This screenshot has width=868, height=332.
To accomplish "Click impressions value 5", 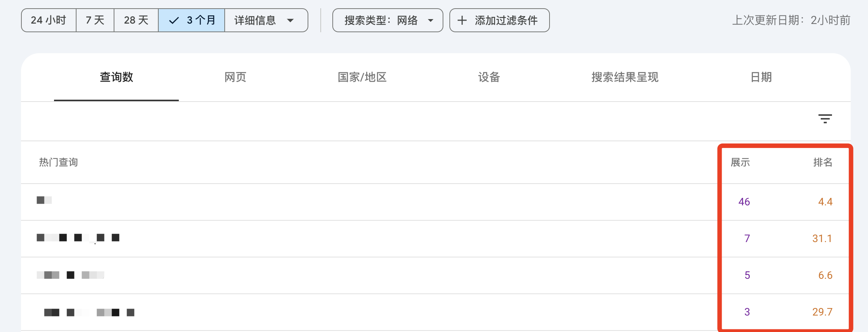I will coord(747,275).
